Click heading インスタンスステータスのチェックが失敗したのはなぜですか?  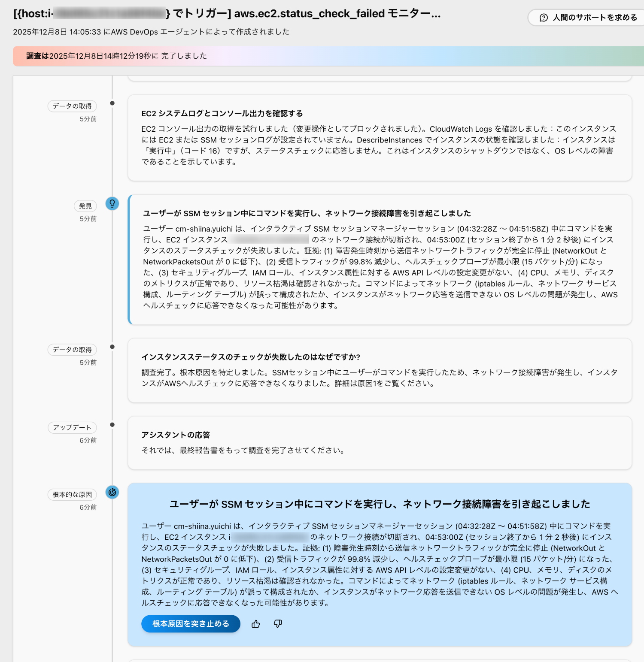click(x=251, y=357)
